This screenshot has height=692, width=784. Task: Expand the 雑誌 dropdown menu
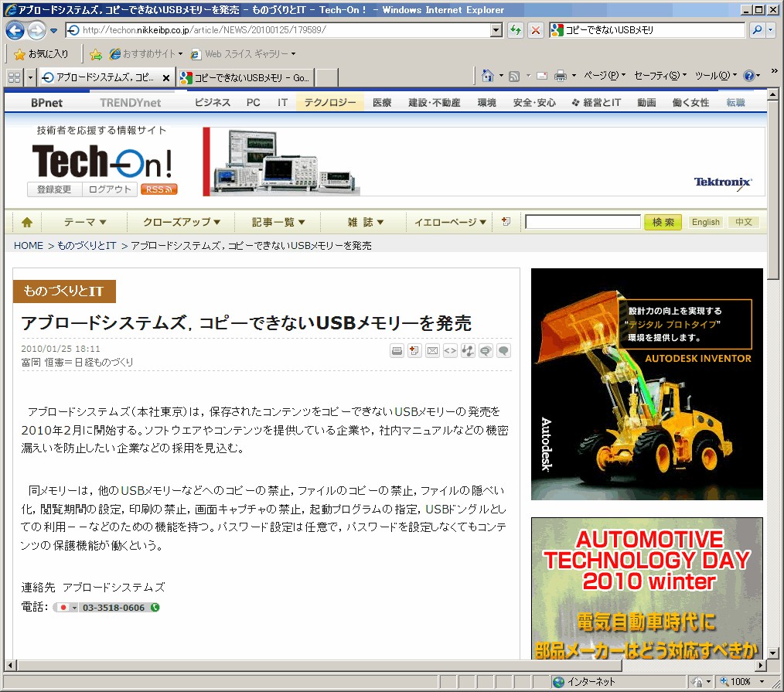[366, 222]
